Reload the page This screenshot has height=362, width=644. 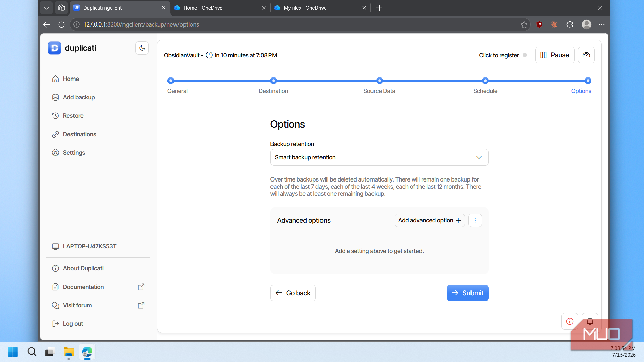click(x=61, y=24)
